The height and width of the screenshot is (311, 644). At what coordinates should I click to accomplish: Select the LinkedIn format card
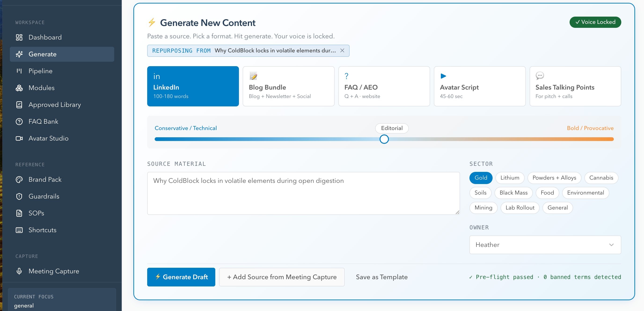[193, 86]
